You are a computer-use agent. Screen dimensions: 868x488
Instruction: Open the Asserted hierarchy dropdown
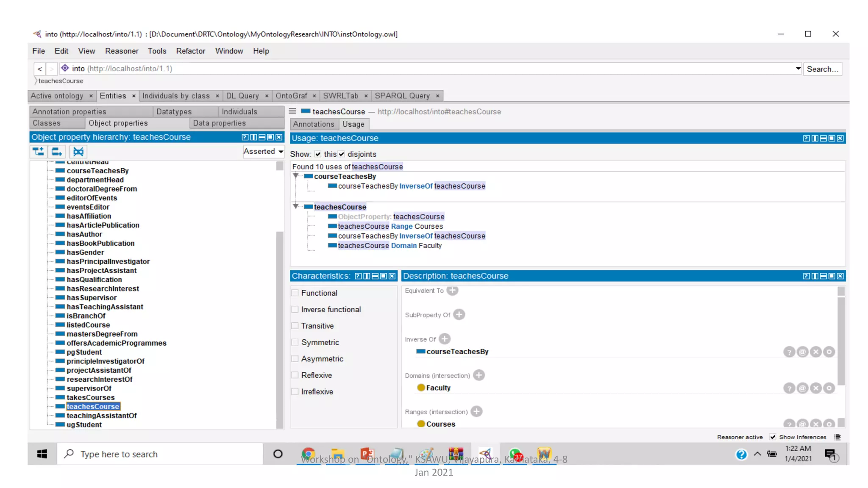[264, 151]
